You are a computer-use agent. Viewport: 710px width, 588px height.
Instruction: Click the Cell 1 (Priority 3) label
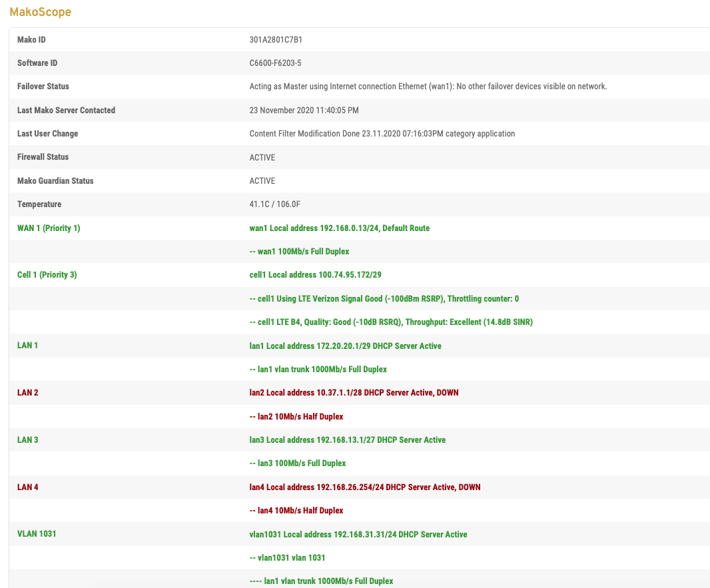point(47,275)
